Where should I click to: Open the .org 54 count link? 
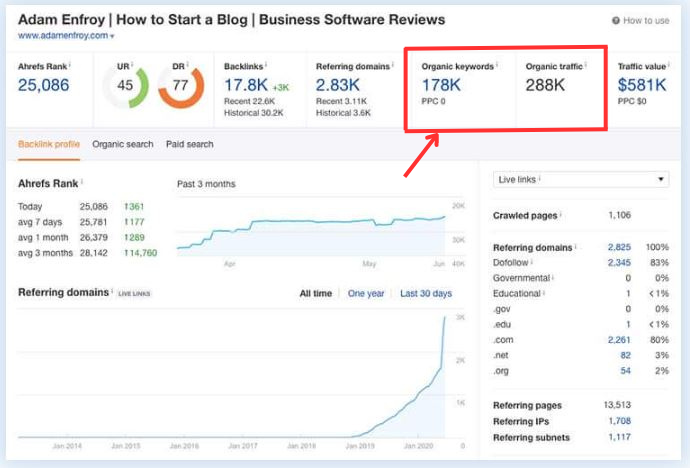pyautogui.click(x=625, y=371)
